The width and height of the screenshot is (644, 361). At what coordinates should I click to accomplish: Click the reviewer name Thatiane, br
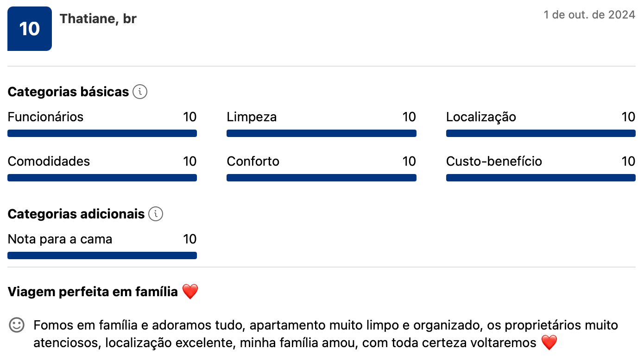click(x=98, y=19)
